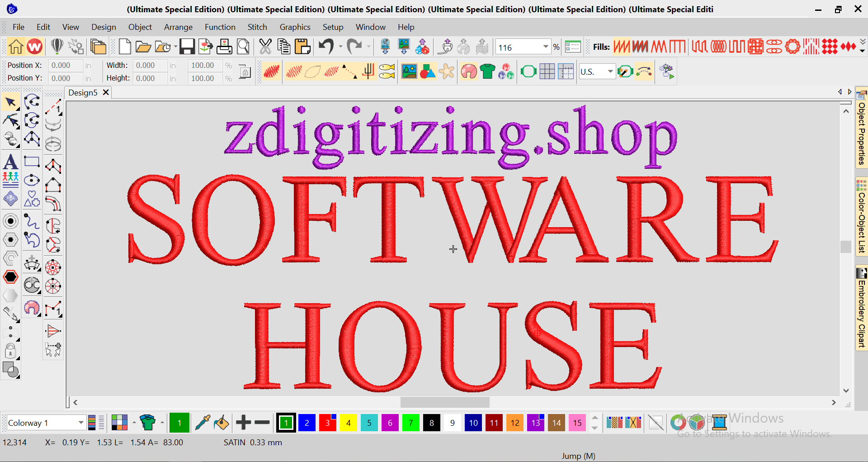
Task: Pick color with eyedropper tool
Action: (x=202, y=423)
